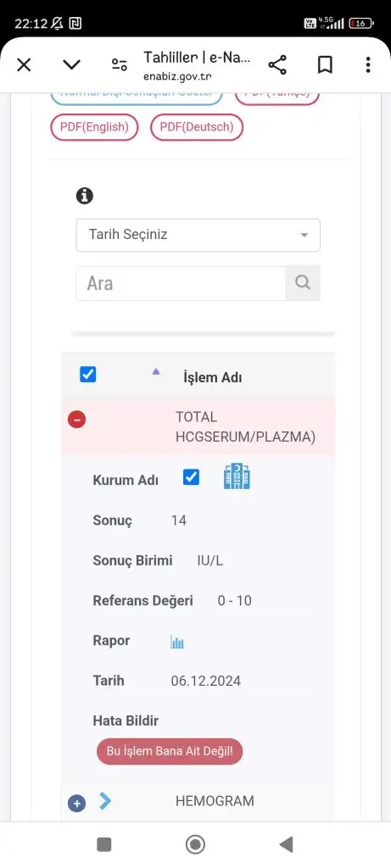This screenshot has height=868, width=391.
Task: Click Bu İşlem Bana Ait Değil! button
Action: (170, 751)
